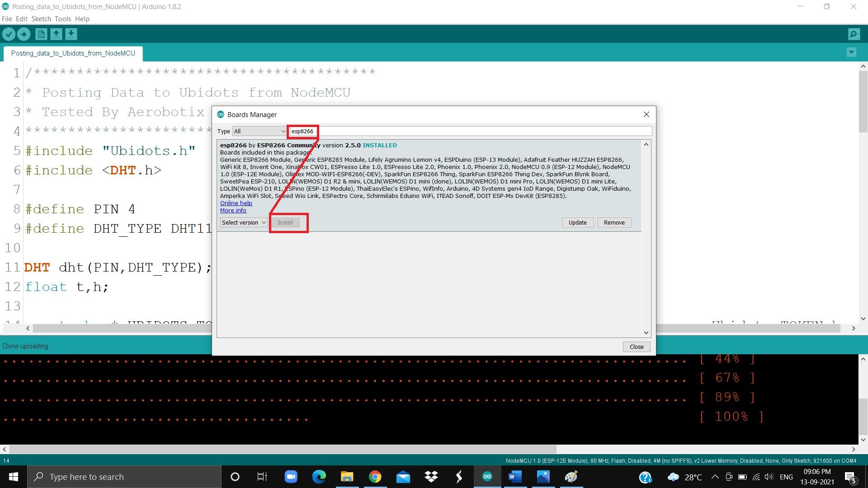Click the volume speaker tray icon

769,477
